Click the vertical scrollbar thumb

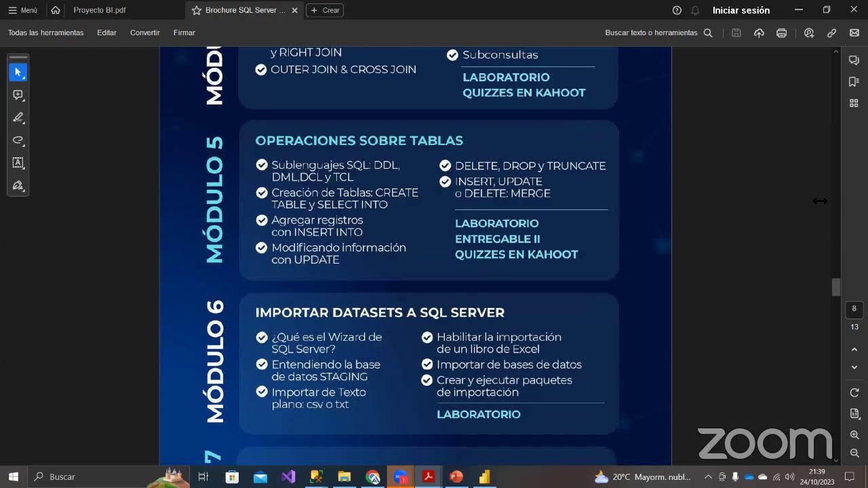click(x=836, y=287)
